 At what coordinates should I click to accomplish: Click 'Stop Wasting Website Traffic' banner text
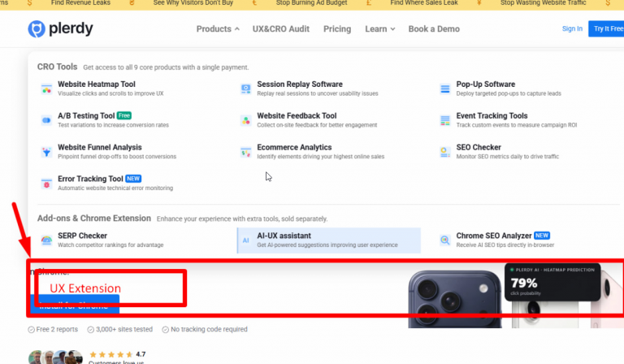[544, 2]
